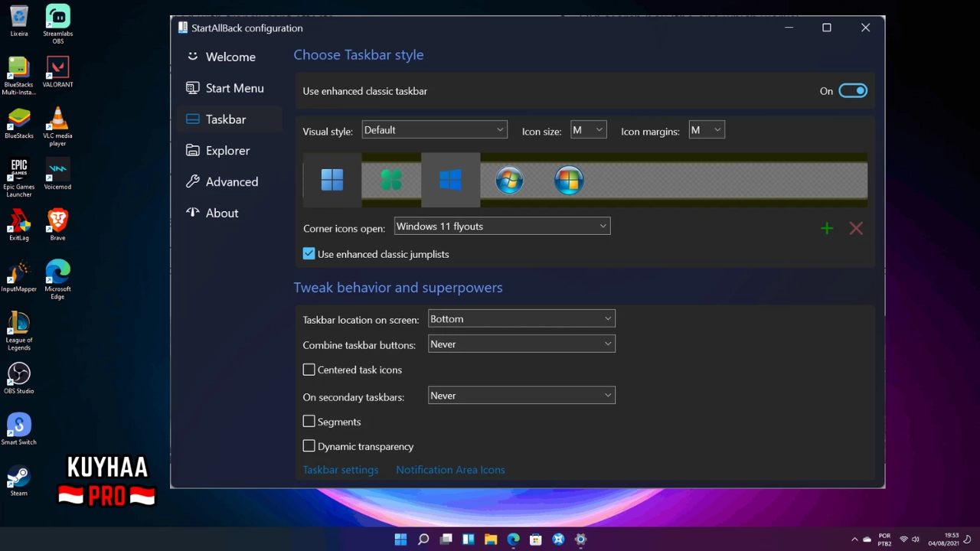
Task: Open BlueStacks desktop shortcut
Action: pos(19,123)
